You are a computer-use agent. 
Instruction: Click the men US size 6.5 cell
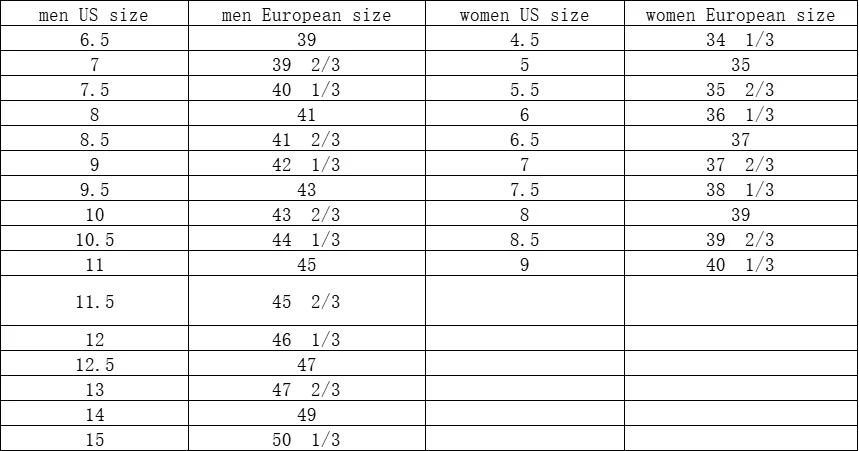pyautogui.click(x=94, y=40)
